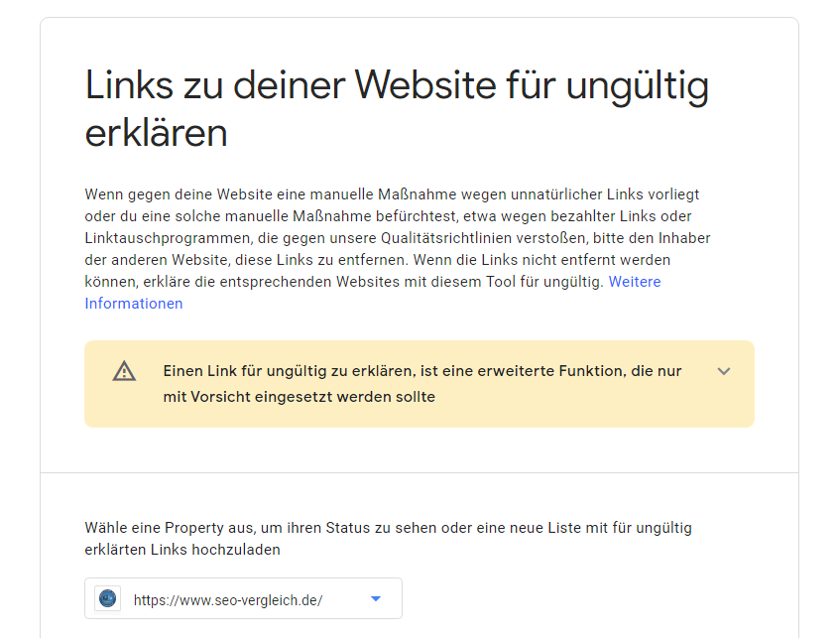This screenshot has height=638, width=840.
Task: Click 'können, erkläre die entsprechenden Websites' line
Action: pyautogui.click(x=344, y=282)
